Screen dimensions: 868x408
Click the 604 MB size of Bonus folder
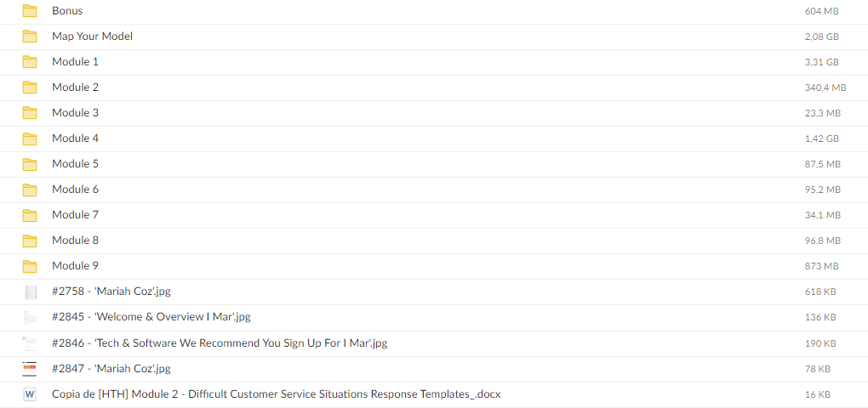click(x=821, y=11)
